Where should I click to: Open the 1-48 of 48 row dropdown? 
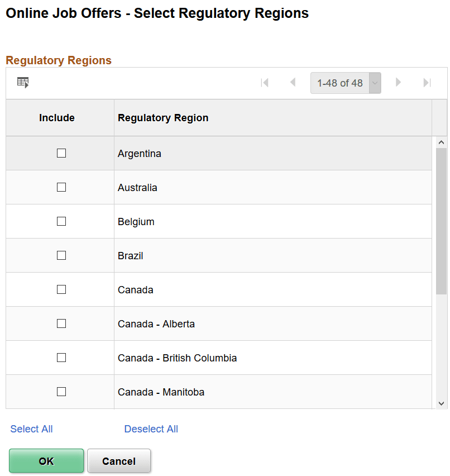coord(374,82)
